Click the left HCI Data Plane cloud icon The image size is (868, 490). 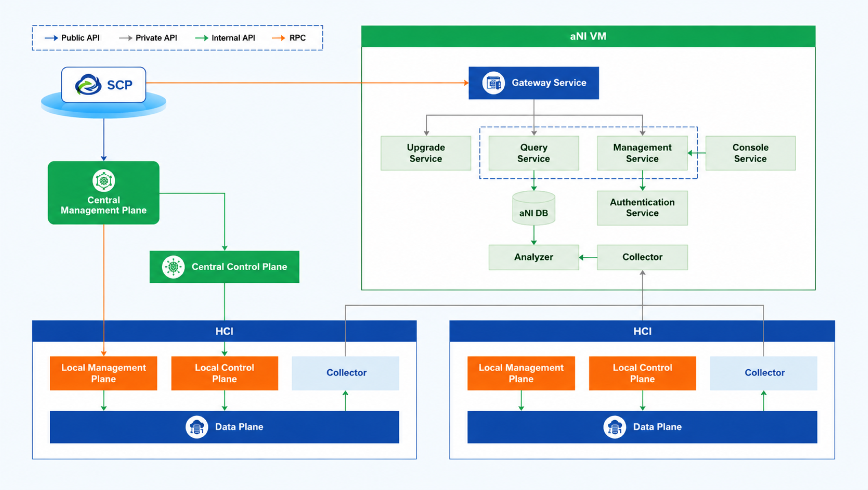(197, 427)
